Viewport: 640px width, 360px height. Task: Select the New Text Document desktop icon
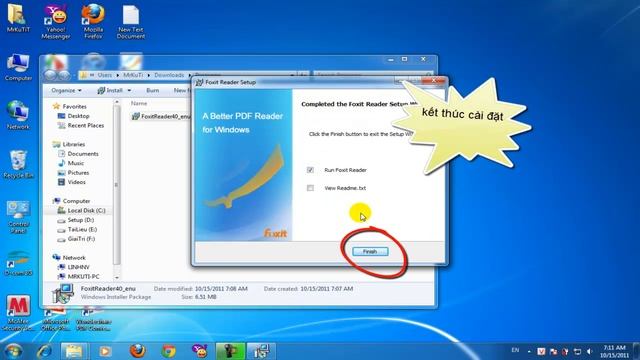point(131,22)
